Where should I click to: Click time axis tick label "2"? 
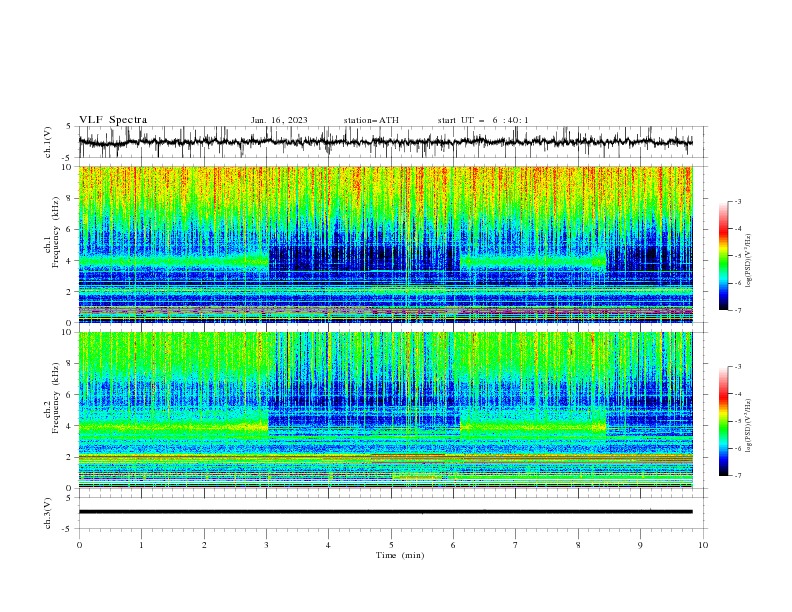(204, 545)
